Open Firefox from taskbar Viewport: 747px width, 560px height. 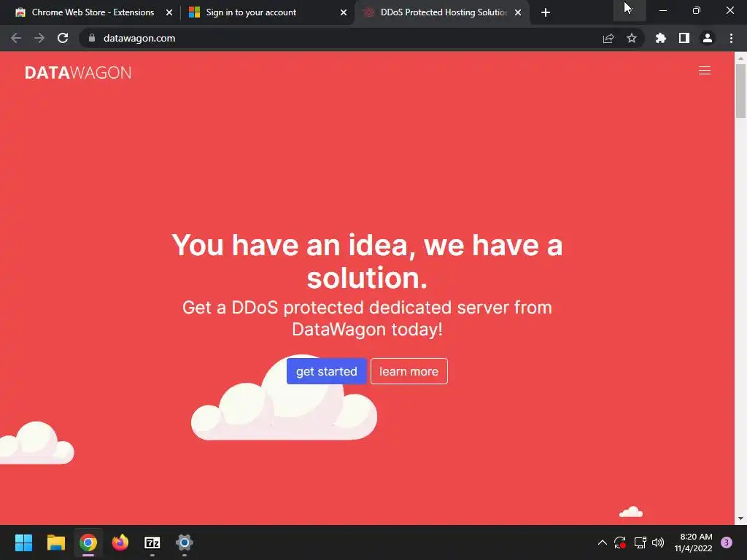(x=120, y=542)
